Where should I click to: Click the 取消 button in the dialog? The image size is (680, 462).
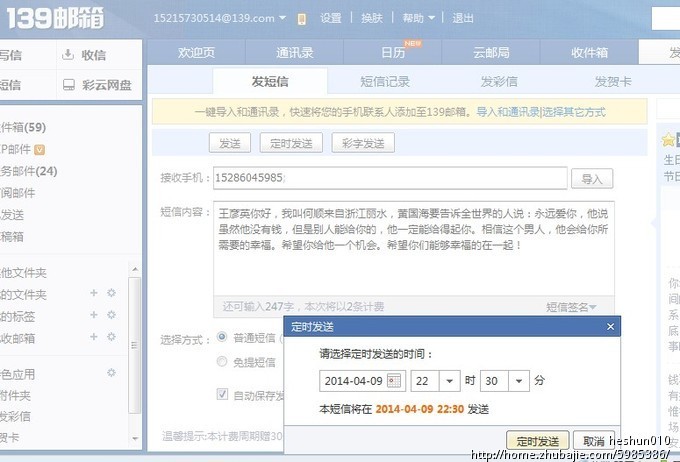click(x=593, y=441)
